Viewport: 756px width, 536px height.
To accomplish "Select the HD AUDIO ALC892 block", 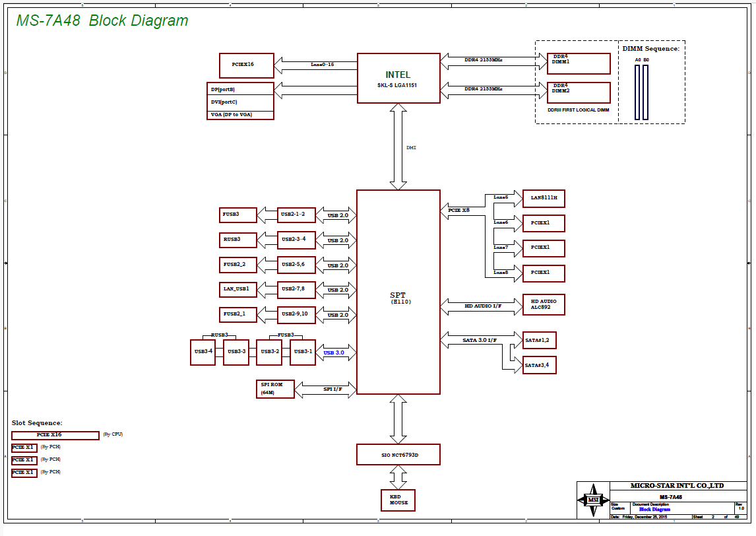I will point(544,304).
